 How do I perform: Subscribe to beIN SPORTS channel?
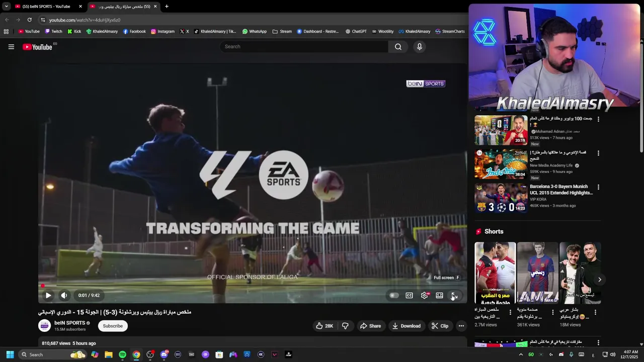[x=113, y=326]
